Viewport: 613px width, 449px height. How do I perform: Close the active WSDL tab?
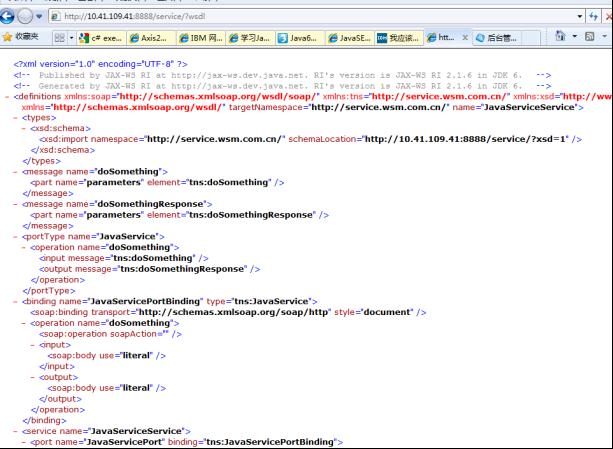coord(464,37)
